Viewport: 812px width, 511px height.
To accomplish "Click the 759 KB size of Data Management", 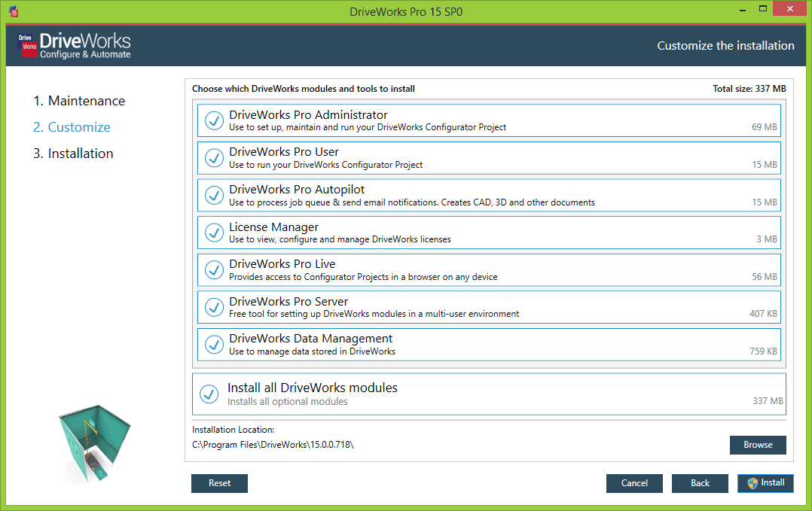I will click(x=763, y=351).
